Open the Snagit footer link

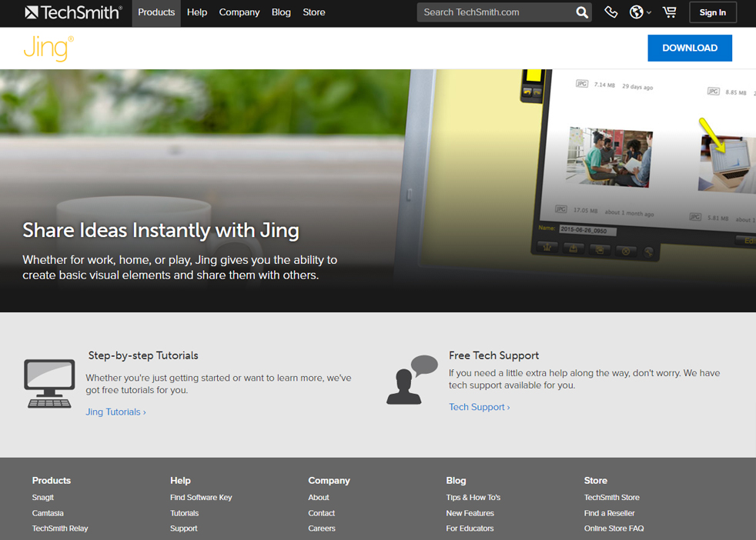(x=43, y=498)
